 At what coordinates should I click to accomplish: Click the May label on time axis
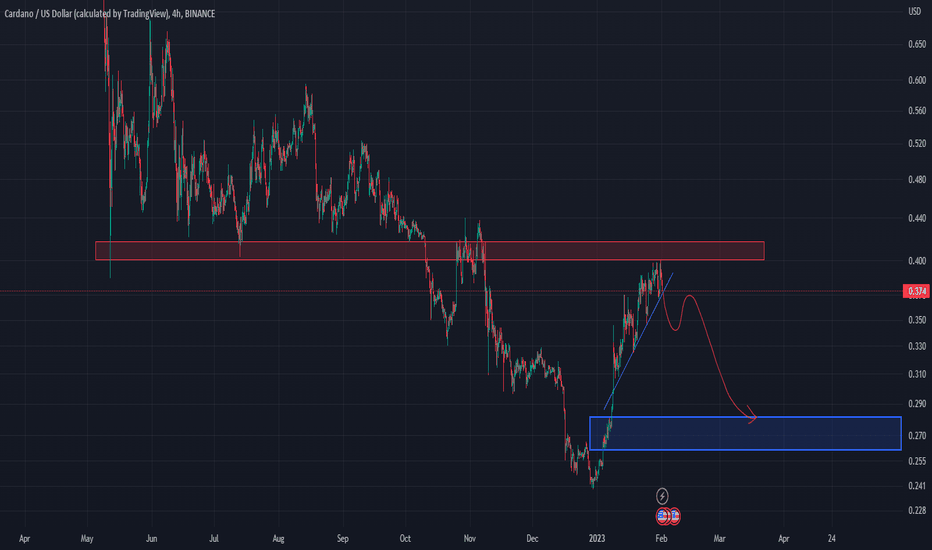coord(87,539)
